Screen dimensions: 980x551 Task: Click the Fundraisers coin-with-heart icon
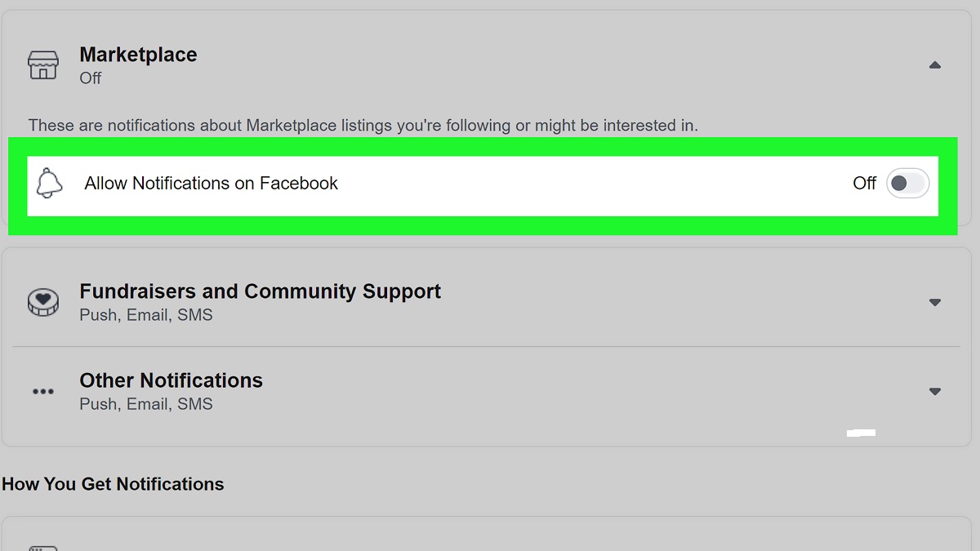click(x=43, y=302)
